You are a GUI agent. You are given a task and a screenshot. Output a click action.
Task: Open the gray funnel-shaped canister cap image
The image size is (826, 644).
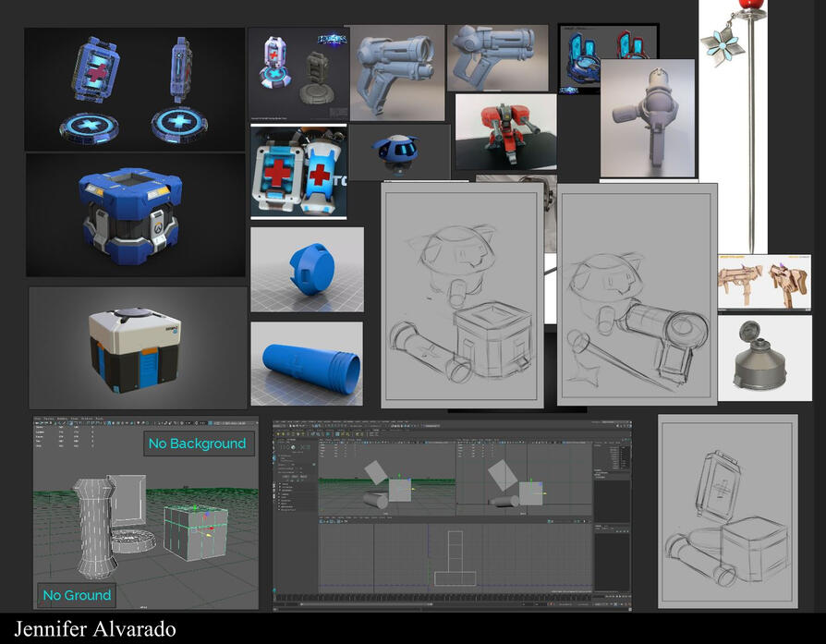click(764, 358)
